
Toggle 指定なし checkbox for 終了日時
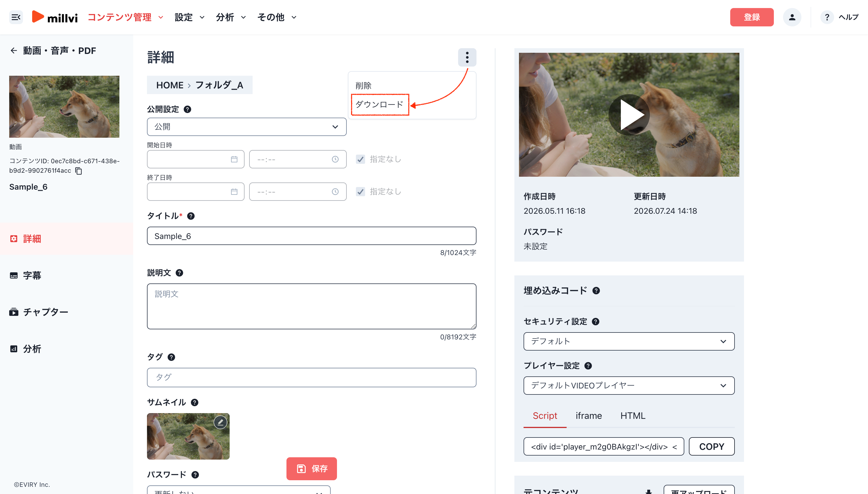click(x=361, y=192)
